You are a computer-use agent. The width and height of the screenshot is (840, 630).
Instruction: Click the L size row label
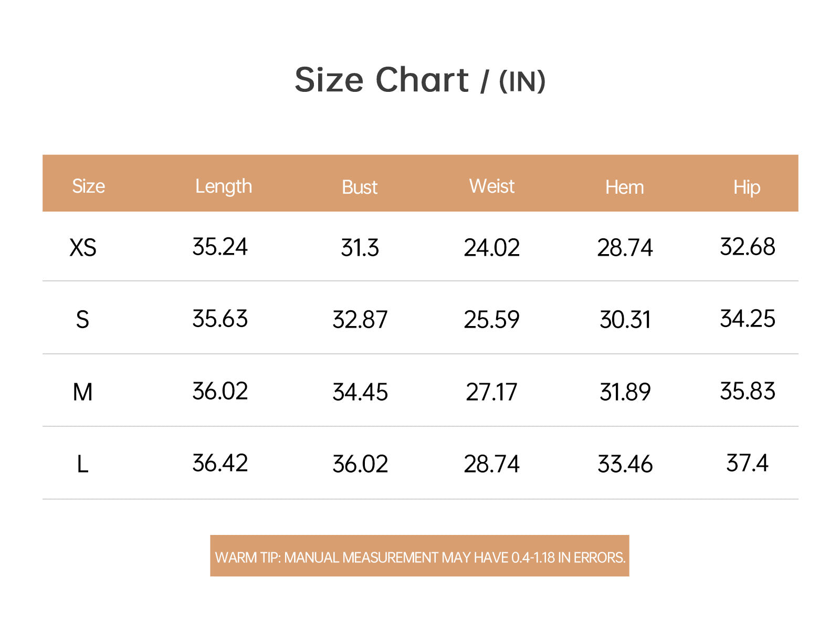[x=82, y=465]
